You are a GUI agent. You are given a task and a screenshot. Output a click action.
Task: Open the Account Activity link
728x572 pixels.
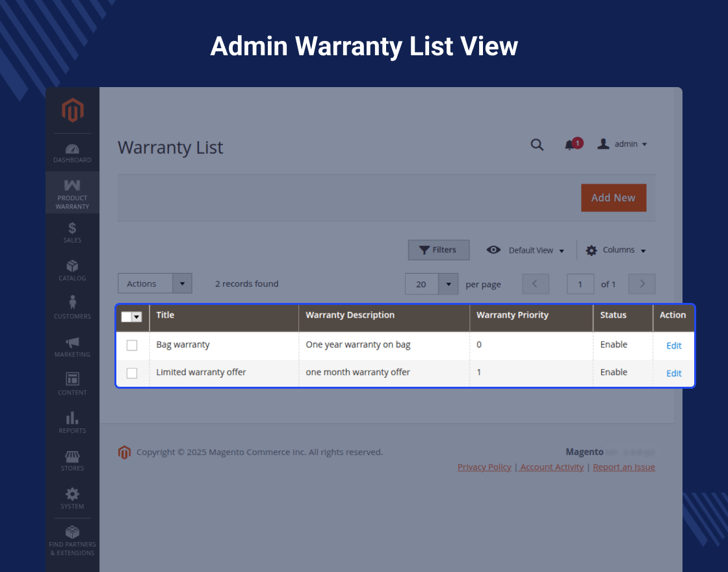click(x=552, y=467)
